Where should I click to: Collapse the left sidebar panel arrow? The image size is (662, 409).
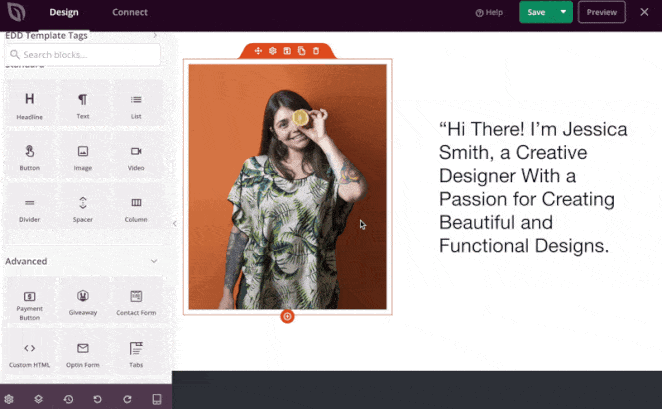click(x=175, y=224)
